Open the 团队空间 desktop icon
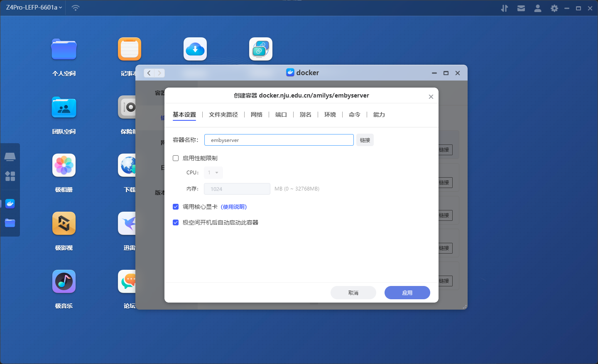Screen dimensions: 598x364 click(x=64, y=107)
